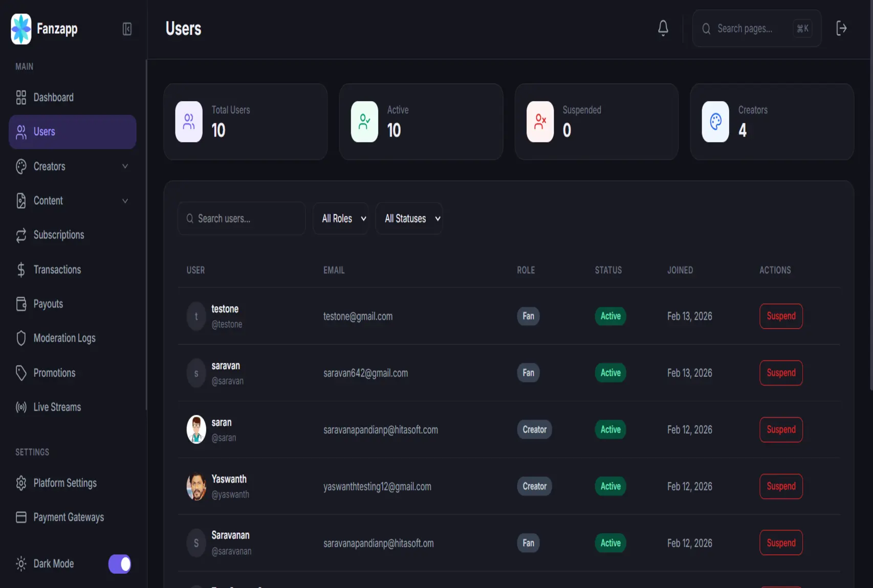Go to Transactions page
Image resolution: width=873 pixels, height=588 pixels.
click(x=73, y=269)
